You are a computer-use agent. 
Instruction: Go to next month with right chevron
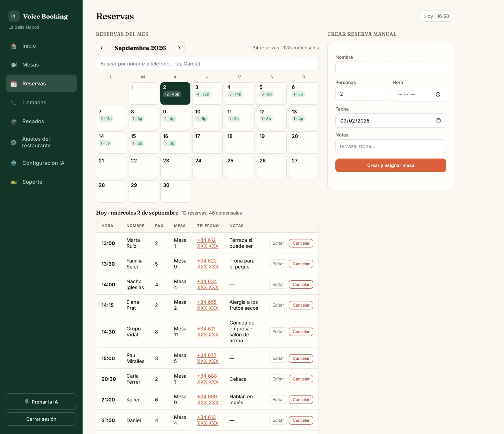pyautogui.click(x=179, y=48)
